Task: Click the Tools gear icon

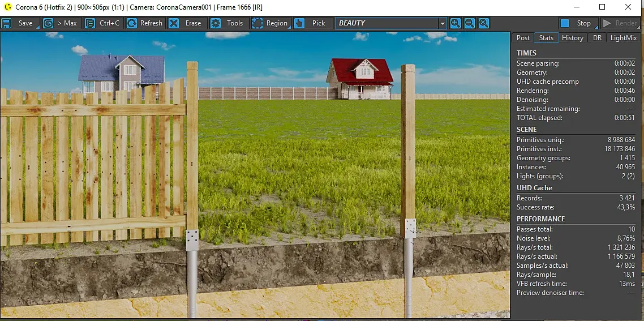Action: (x=215, y=23)
